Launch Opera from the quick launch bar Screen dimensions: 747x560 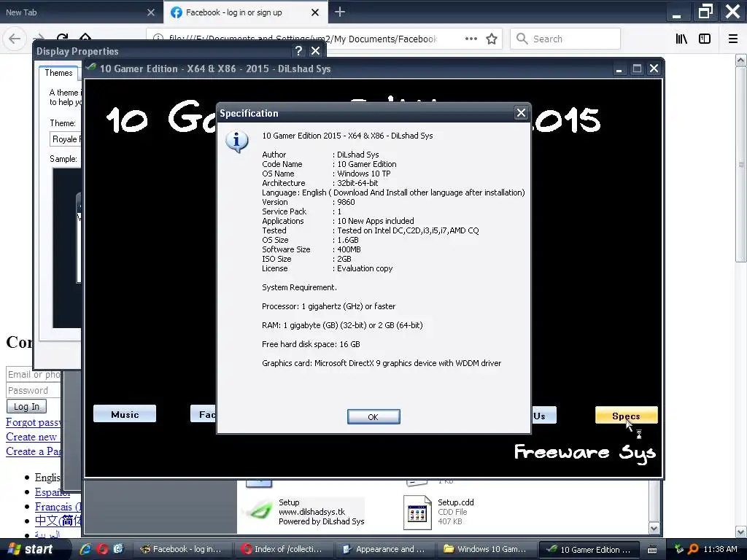pyautogui.click(x=102, y=549)
